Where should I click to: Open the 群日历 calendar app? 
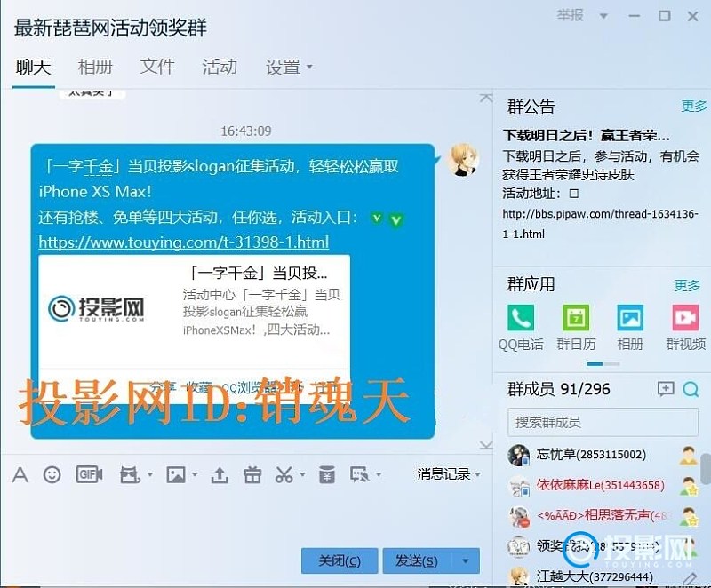click(576, 318)
